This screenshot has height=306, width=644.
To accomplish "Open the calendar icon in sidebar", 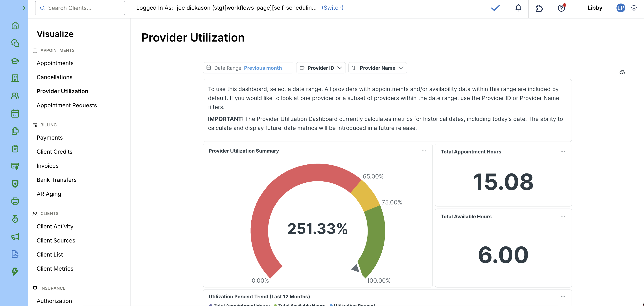I will click(15, 113).
